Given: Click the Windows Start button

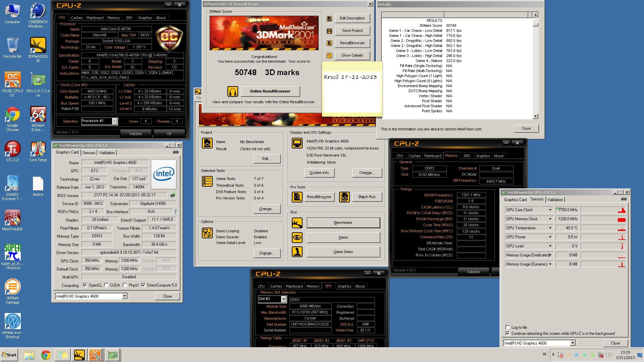Looking at the screenshot, I should (9, 355).
